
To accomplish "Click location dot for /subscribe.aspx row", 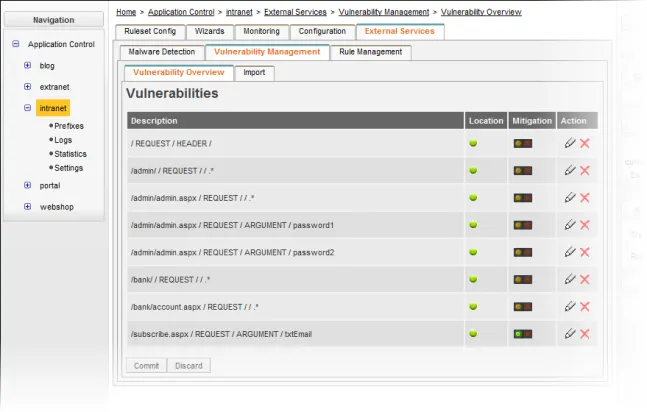I will click(473, 334).
